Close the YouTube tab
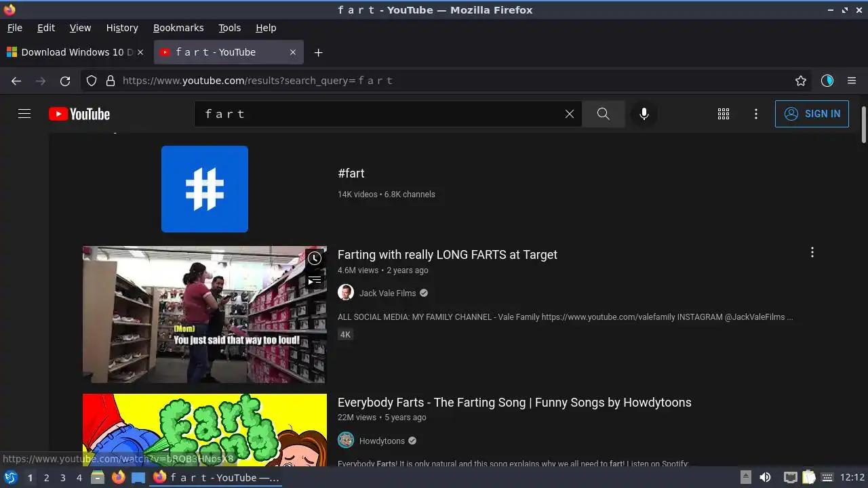 (x=293, y=52)
